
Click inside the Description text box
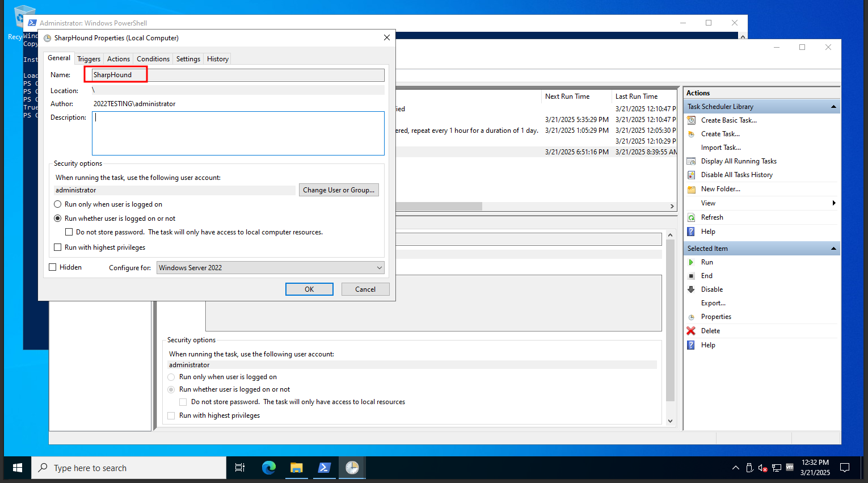[x=238, y=133]
